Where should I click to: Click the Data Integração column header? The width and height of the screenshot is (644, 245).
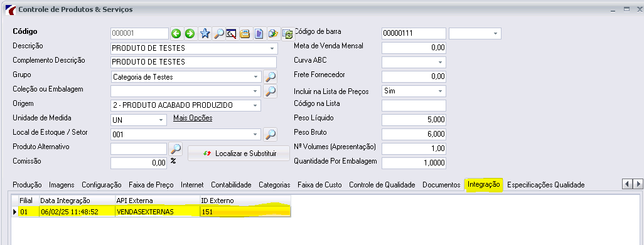pos(77,201)
